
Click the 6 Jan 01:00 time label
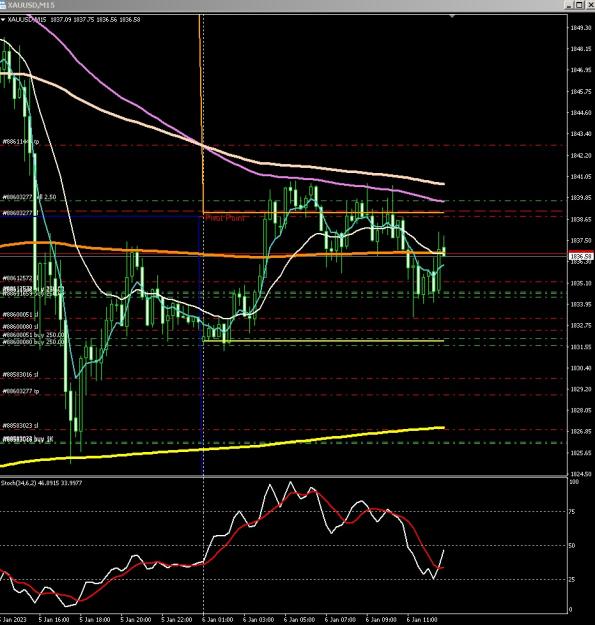(x=218, y=620)
